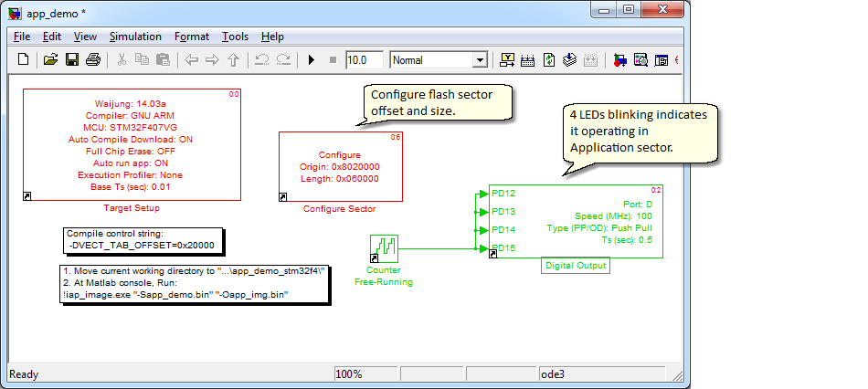This screenshot has height=389, width=868.
Task: Create a new model with blank page icon
Action: tap(23, 59)
